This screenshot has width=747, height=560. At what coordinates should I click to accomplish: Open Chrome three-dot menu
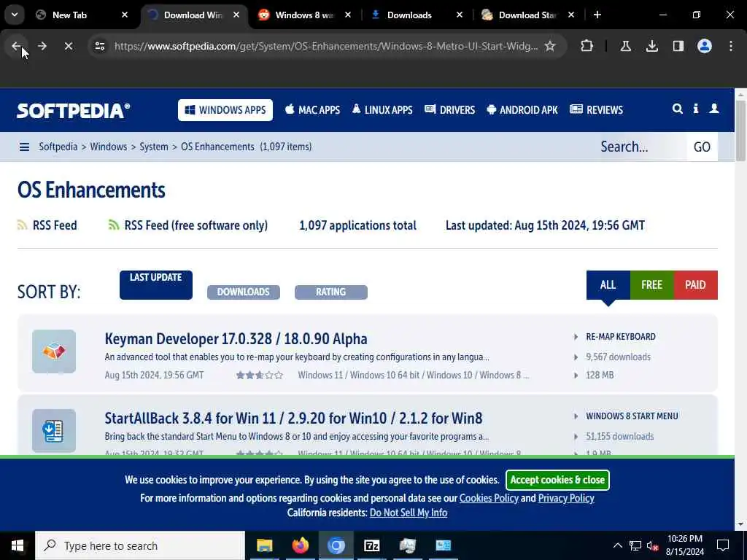coord(731,46)
